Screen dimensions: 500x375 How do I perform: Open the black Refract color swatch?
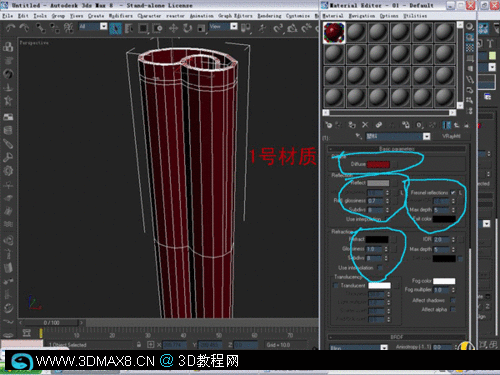click(x=377, y=239)
